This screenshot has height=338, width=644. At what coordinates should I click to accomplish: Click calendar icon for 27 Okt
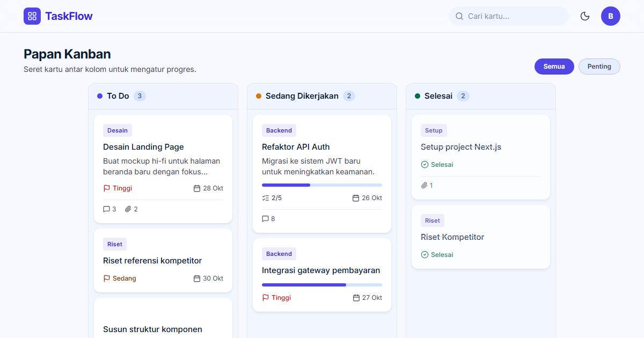356,298
